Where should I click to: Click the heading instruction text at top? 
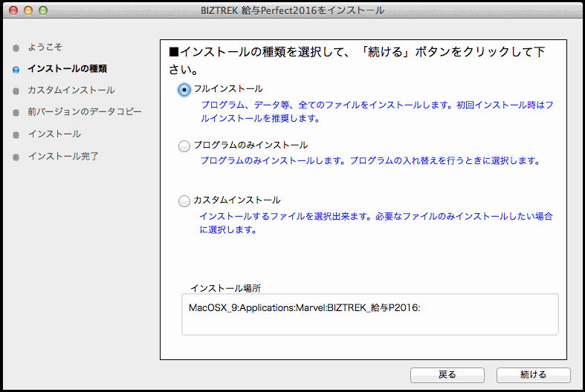pos(358,61)
